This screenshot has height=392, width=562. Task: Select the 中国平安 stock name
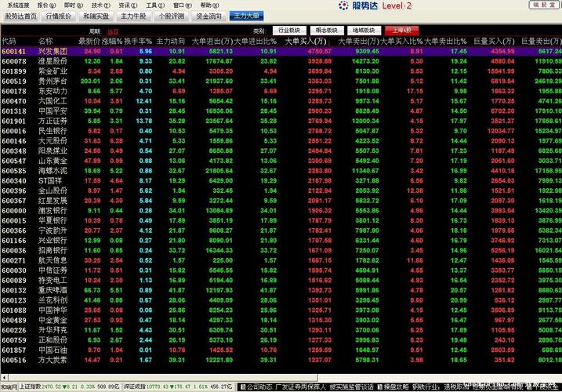(53, 111)
